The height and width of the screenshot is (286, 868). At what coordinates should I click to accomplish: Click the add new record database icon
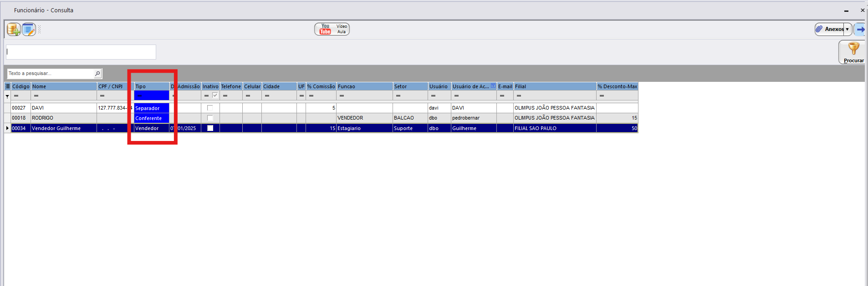[x=13, y=30]
